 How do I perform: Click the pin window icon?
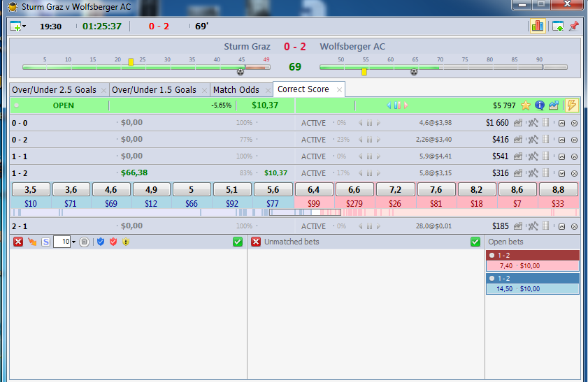coord(574,27)
